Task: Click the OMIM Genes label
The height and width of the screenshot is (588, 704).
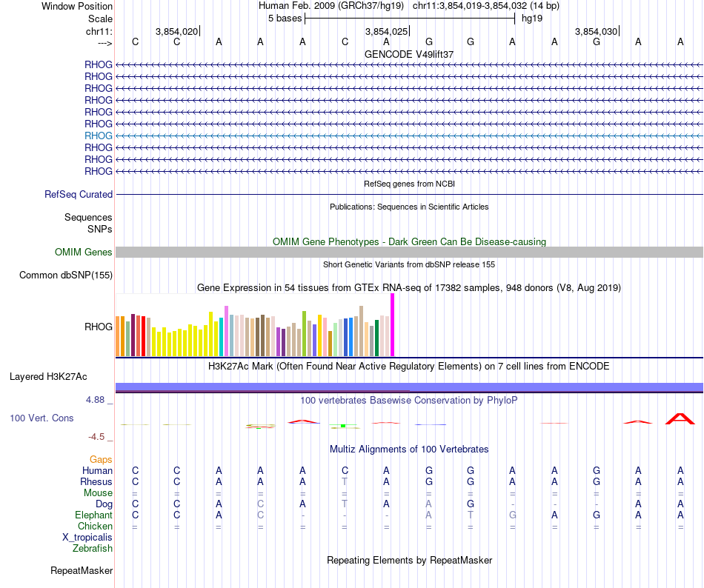Action: pyautogui.click(x=84, y=252)
